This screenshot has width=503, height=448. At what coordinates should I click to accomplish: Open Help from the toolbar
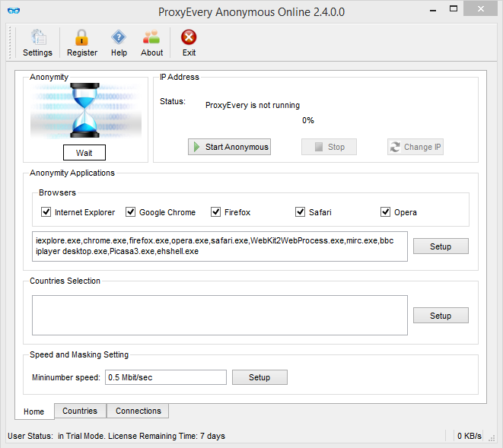(119, 43)
